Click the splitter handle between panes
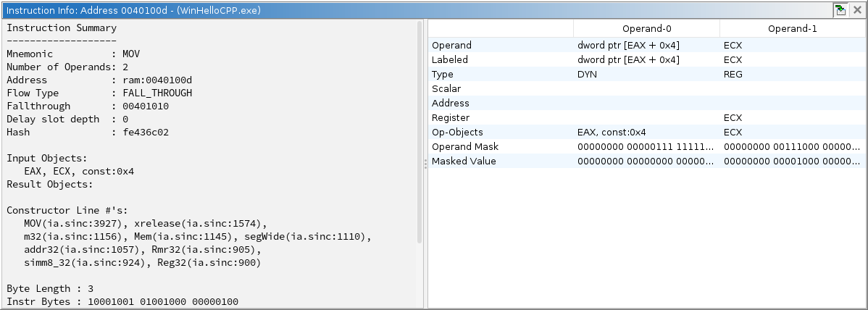Image resolution: width=868 pixels, height=310 pixels. (x=425, y=165)
